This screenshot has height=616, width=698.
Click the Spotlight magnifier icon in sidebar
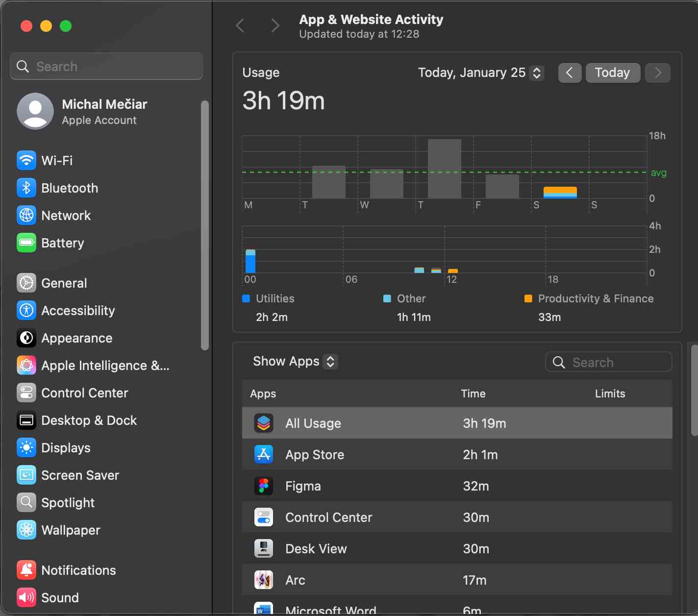coord(26,502)
